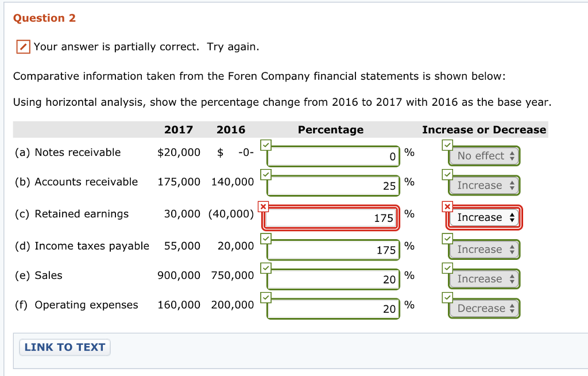Click the '20,000' Income taxes payable 2016 value
The width and height of the screenshot is (588, 376).
point(236,246)
